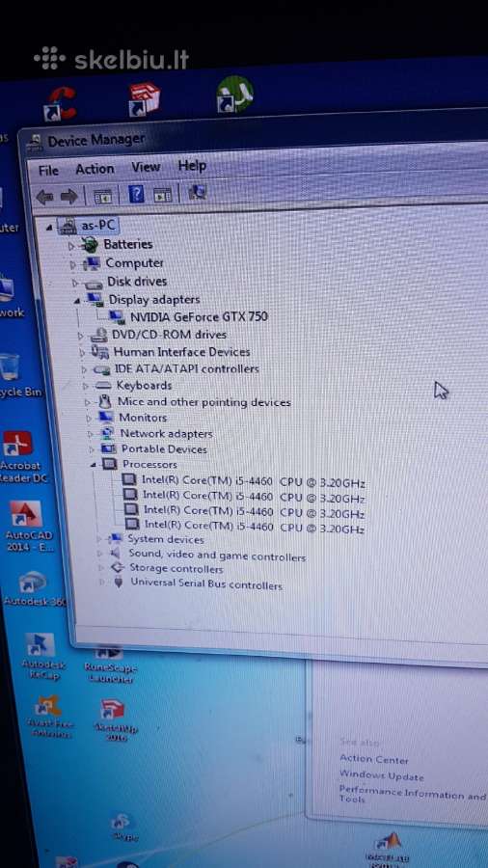Select the System devices tree item
Viewport: 488px width, 868px height.
pyautogui.click(x=166, y=538)
